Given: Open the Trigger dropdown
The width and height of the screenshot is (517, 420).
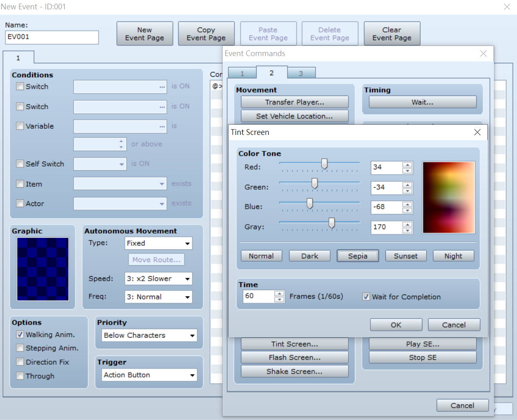Looking at the screenshot, I should click(x=149, y=375).
